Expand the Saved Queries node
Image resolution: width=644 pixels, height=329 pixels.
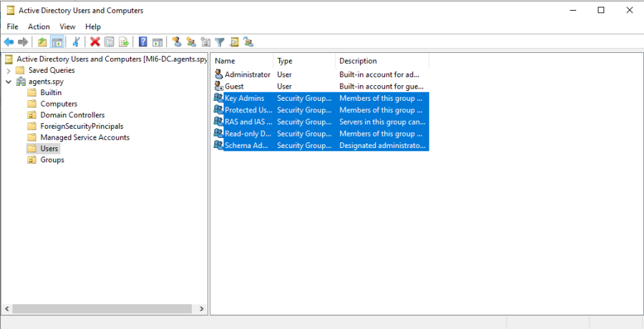pos(9,70)
